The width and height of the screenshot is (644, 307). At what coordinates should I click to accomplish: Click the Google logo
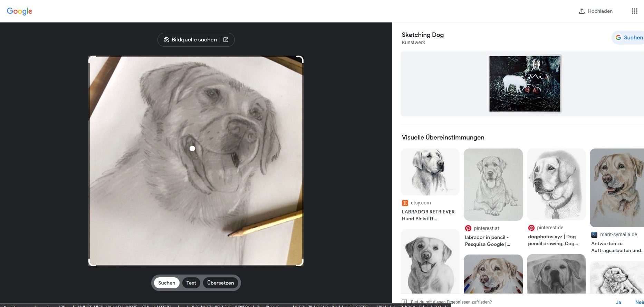(x=20, y=11)
